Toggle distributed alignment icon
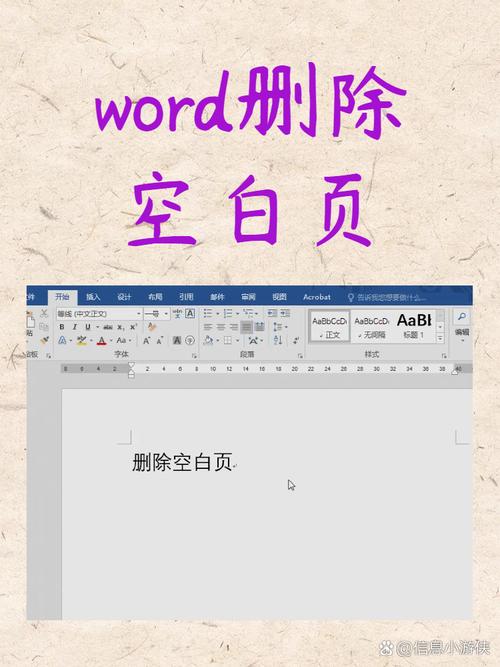This screenshot has height=667, width=500. tap(260, 327)
